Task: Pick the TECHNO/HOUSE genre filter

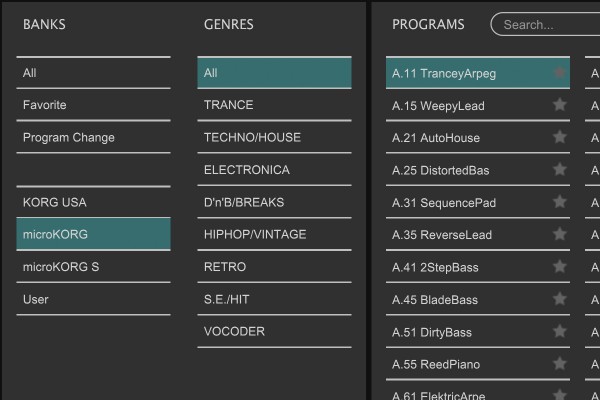Action: (274, 137)
